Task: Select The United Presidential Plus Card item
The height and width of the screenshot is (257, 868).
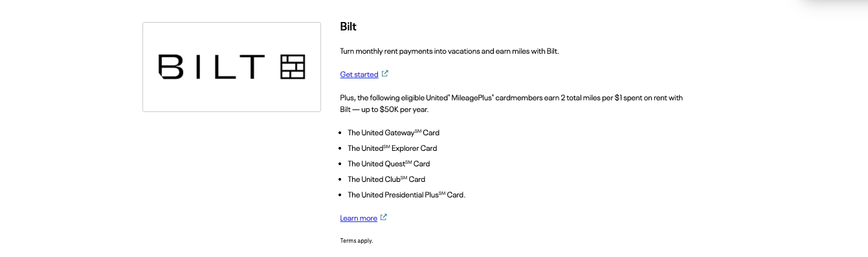Action: 406,195
